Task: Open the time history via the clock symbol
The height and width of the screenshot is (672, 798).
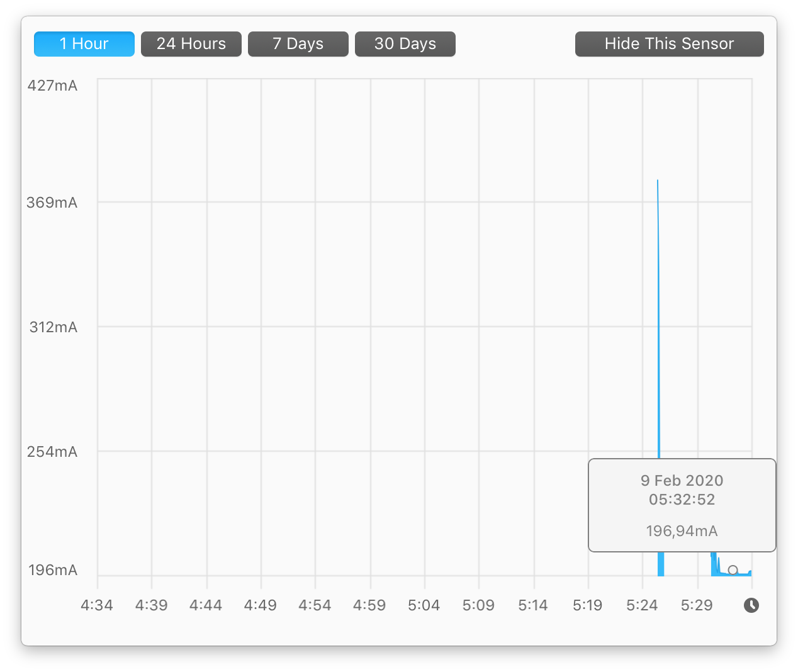Action: tap(752, 605)
